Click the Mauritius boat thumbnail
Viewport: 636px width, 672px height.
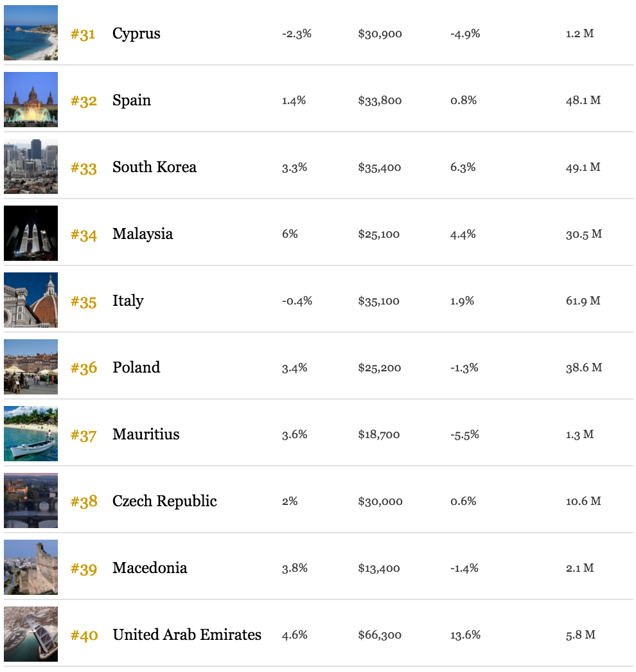click(x=31, y=434)
